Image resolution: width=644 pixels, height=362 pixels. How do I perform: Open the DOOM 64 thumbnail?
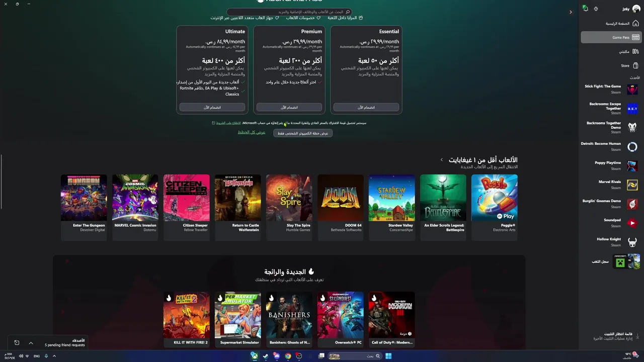tap(341, 198)
